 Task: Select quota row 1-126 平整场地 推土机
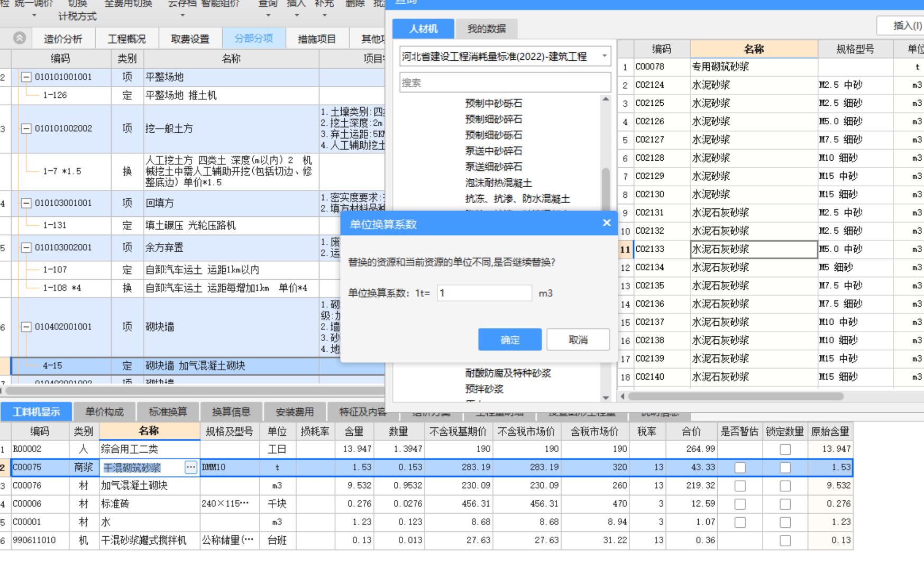click(x=193, y=95)
